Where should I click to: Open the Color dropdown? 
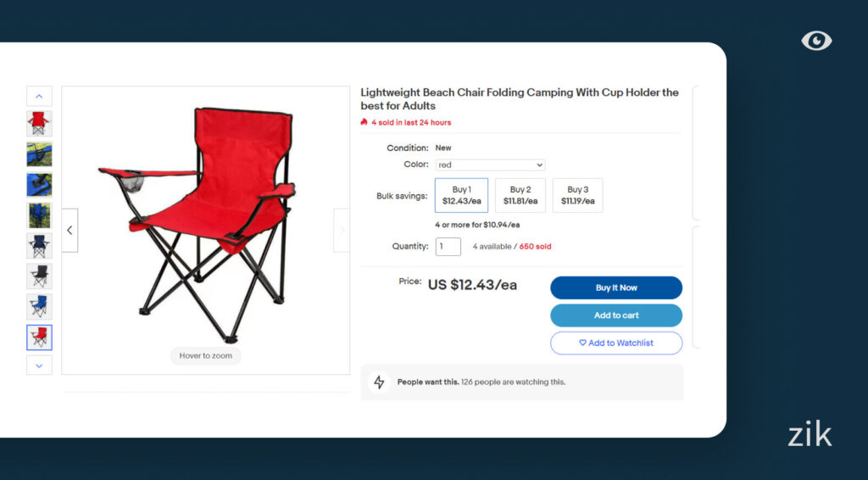(x=490, y=165)
